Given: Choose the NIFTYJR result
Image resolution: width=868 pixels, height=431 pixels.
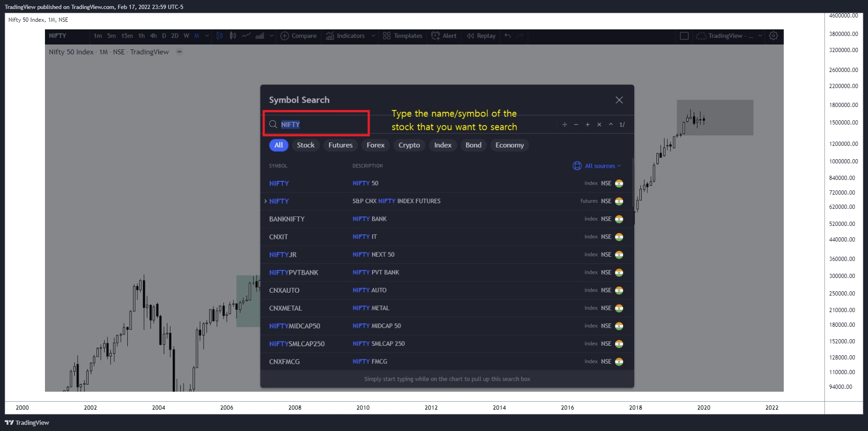Looking at the screenshot, I should [x=446, y=254].
